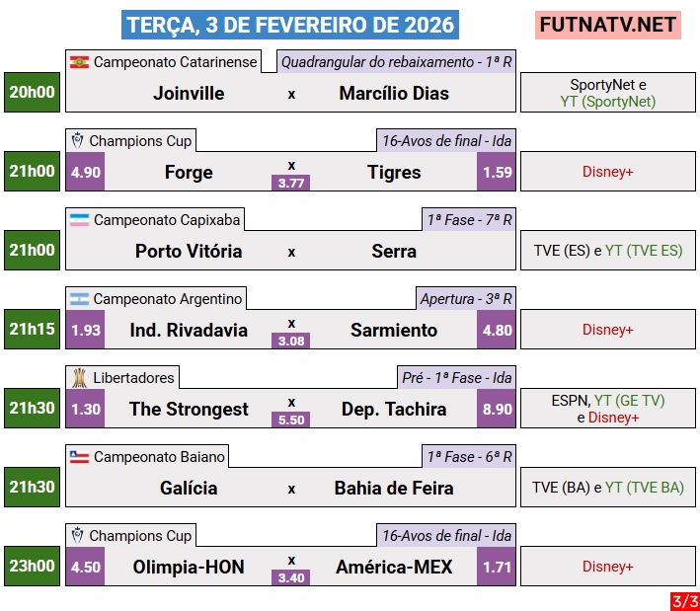The width and height of the screenshot is (700, 611).
Task: Click the Champions Cup logo above Olimpia-HON
Action: click(x=78, y=536)
